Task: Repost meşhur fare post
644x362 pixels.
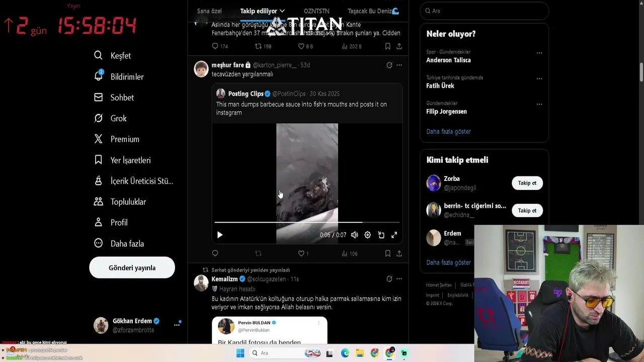Action: pyautogui.click(x=258, y=253)
